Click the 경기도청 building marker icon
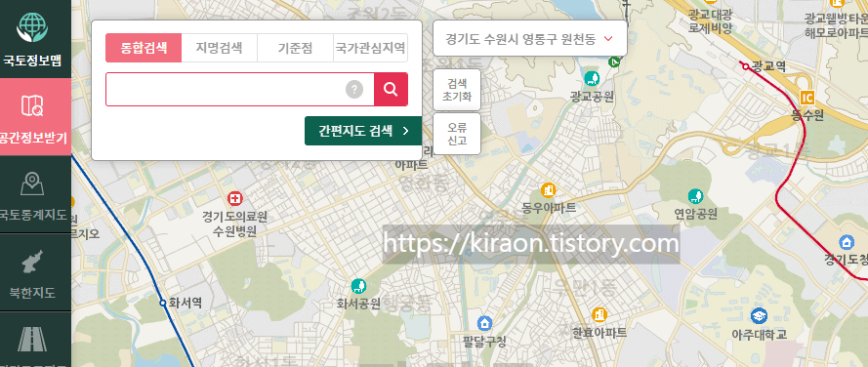The height and width of the screenshot is (367, 868). coord(847,242)
